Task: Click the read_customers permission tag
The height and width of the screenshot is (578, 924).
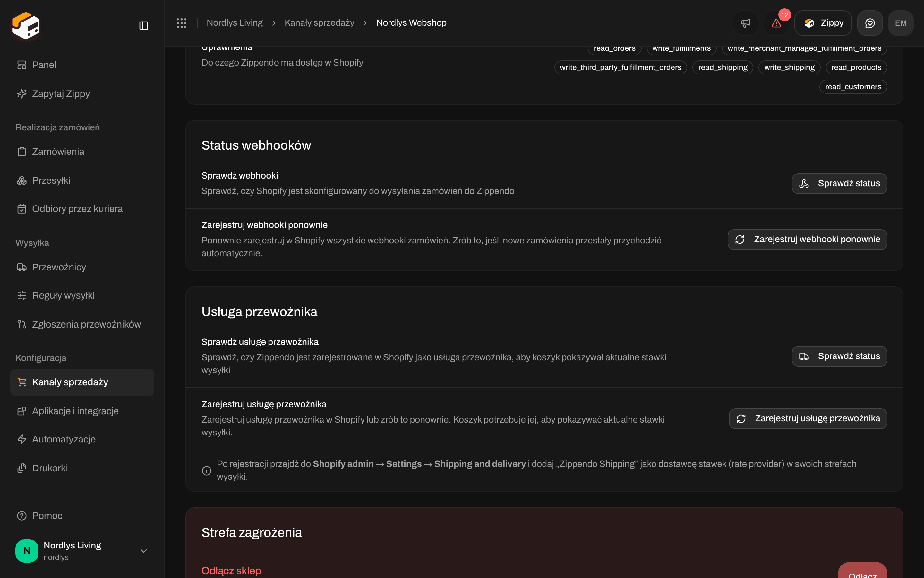Action: pyautogui.click(x=853, y=87)
